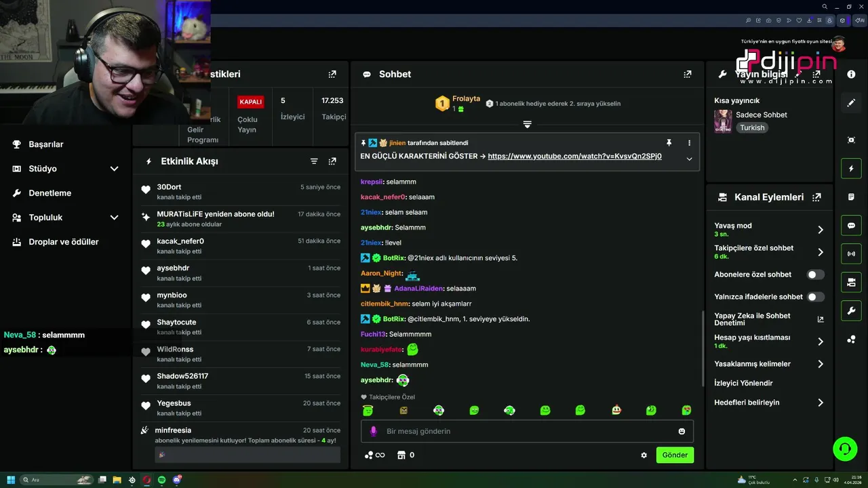Open Etkinlik Akışı filter options

(x=314, y=161)
